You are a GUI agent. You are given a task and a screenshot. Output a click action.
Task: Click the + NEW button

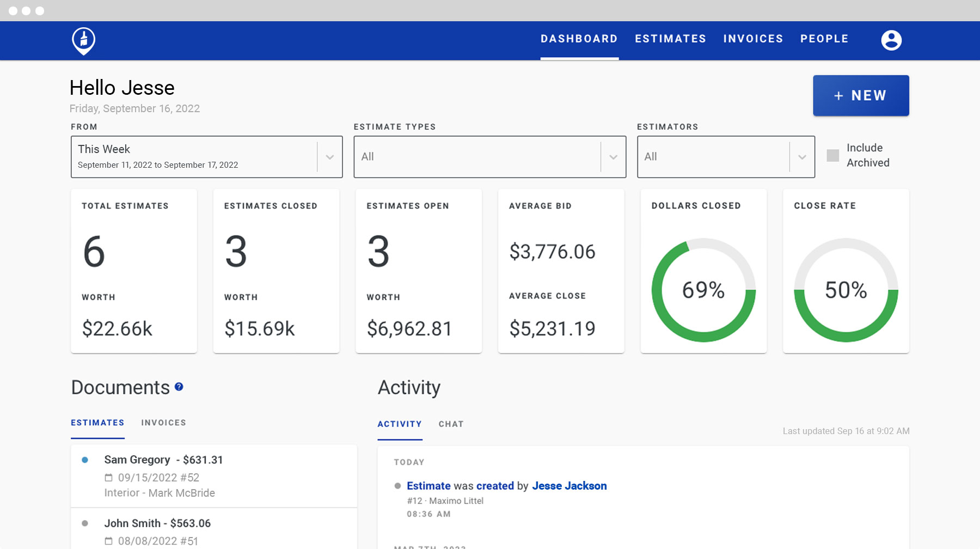point(861,95)
